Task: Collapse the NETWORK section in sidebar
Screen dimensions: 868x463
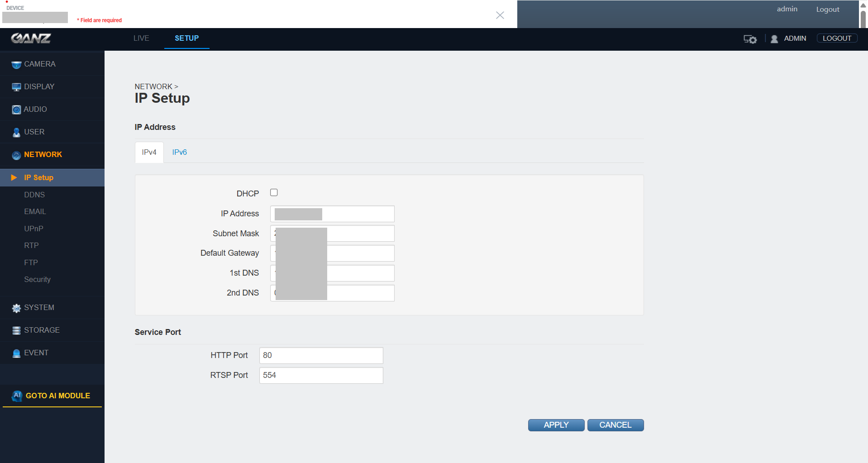Action: (x=43, y=155)
